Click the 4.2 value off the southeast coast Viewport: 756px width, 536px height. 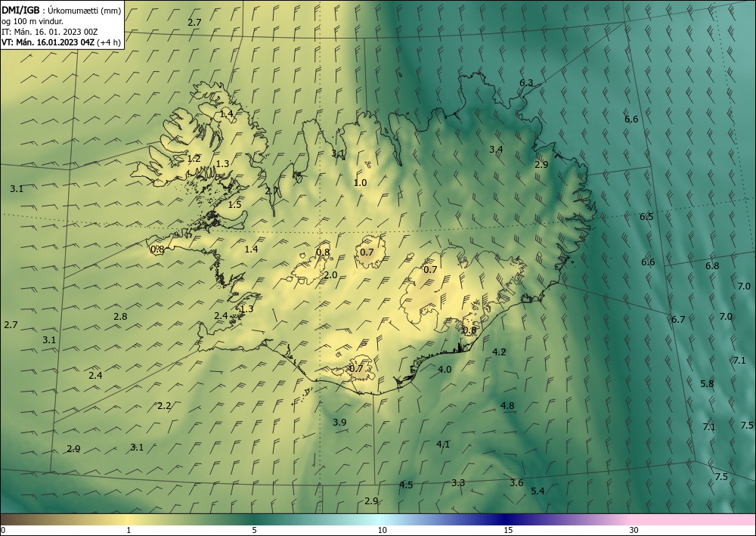coord(499,352)
